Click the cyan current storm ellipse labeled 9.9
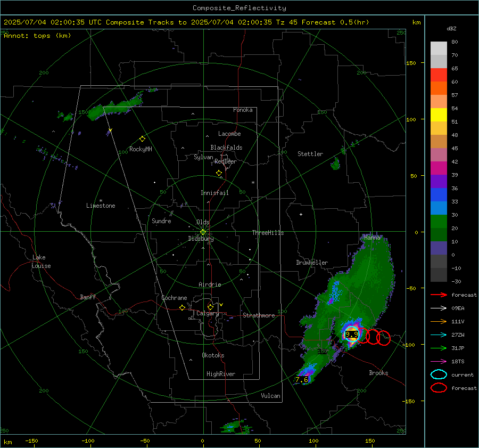The width and height of the screenshot is (479, 448). click(x=352, y=334)
